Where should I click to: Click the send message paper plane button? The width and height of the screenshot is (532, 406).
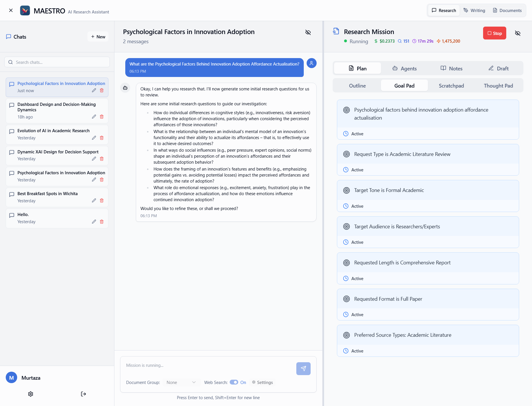(303, 369)
